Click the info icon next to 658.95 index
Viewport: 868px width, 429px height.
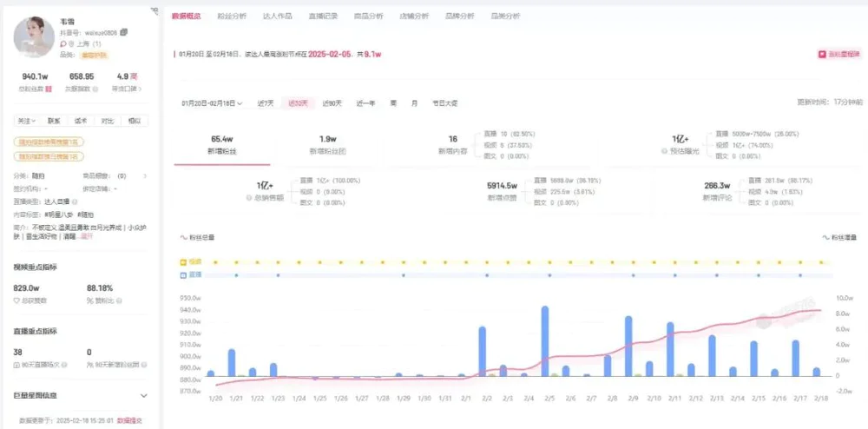coord(95,89)
